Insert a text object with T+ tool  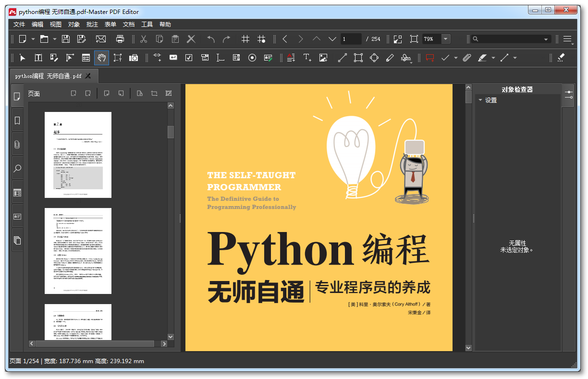[x=307, y=58]
